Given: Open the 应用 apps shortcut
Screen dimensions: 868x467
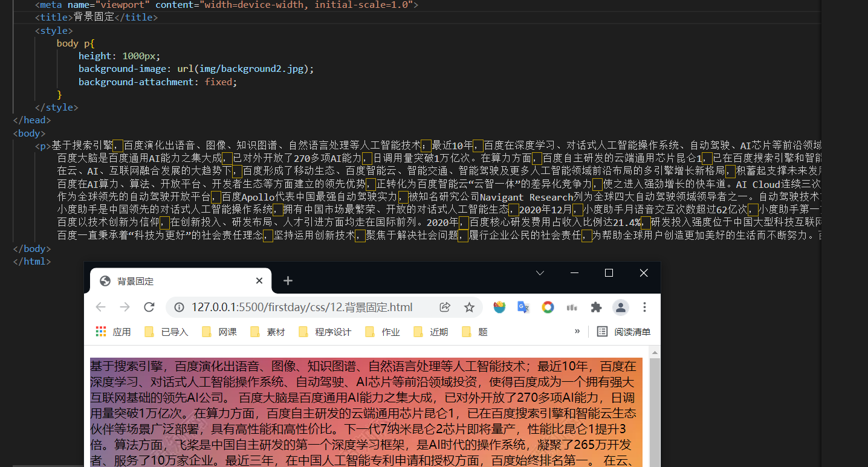Looking at the screenshot, I should [x=114, y=332].
